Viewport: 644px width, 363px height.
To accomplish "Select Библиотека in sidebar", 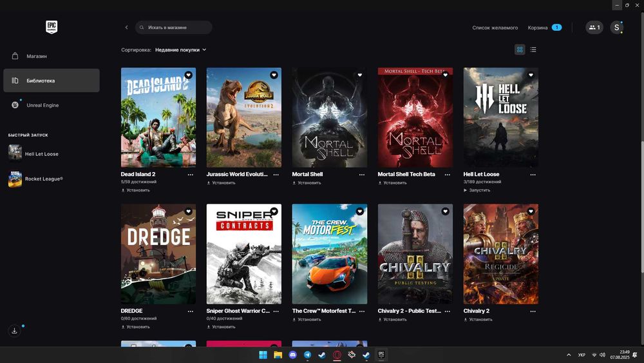I will (52, 81).
